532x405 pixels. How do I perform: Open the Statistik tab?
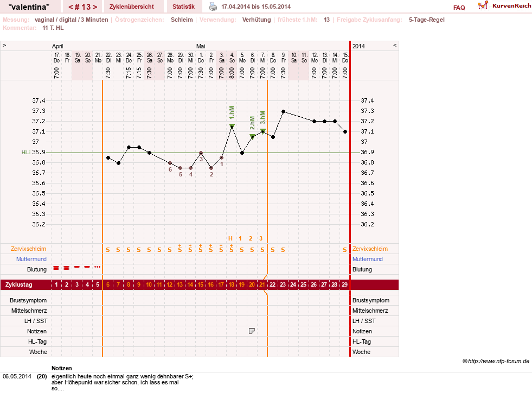183,7
